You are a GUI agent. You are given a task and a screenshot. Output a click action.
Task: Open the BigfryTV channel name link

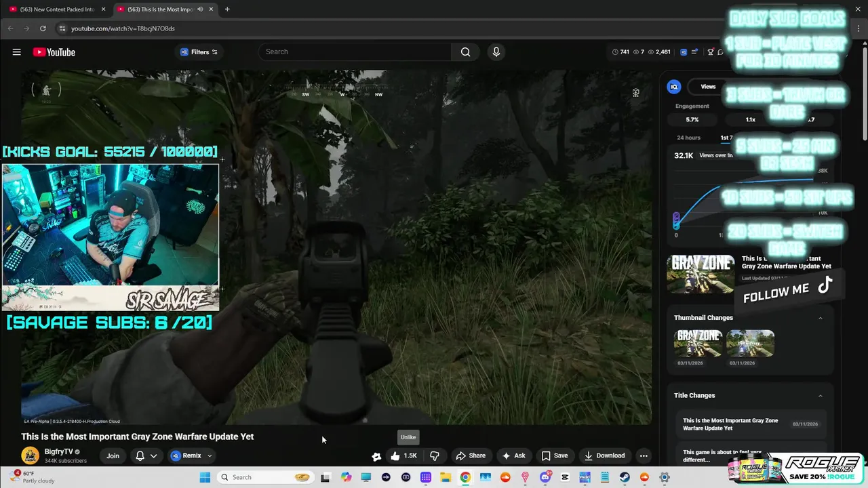click(x=58, y=451)
